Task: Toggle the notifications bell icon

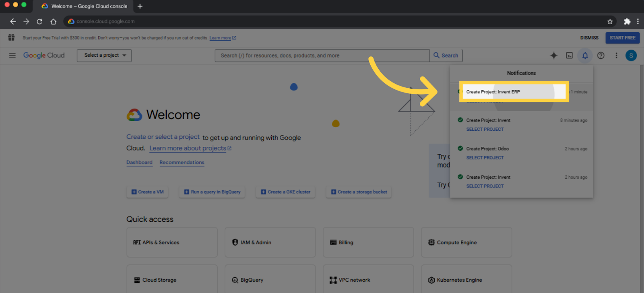Action: coord(585,56)
